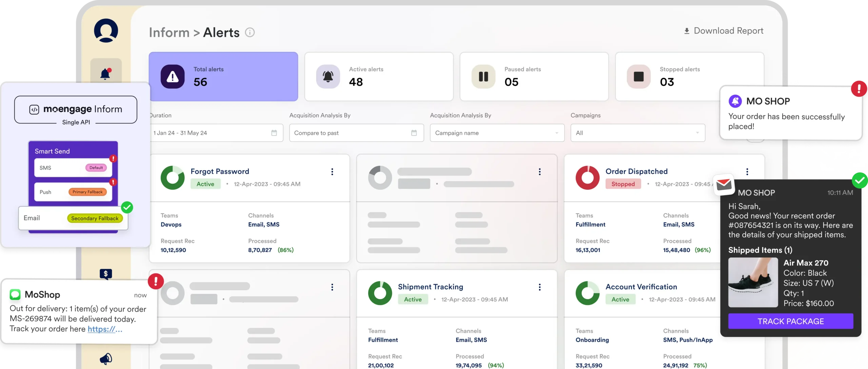Image resolution: width=868 pixels, height=369 pixels.
Task: Click the Forgot Password alert title
Action: [220, 171]
